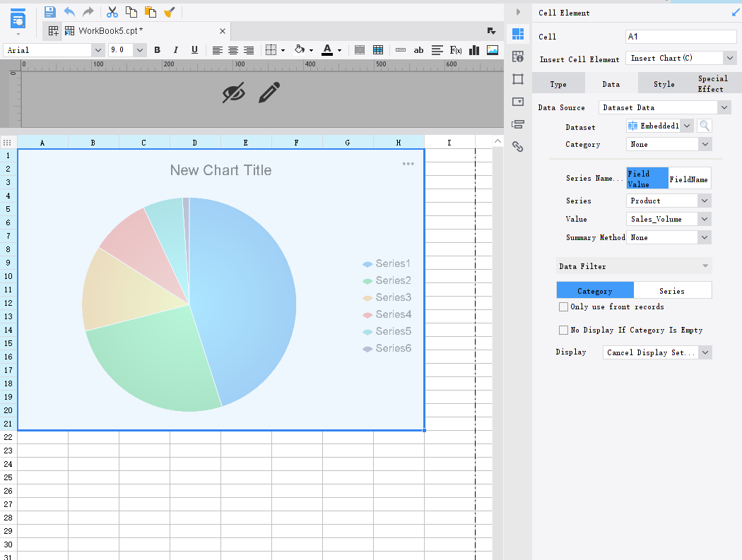Open the Cell Attribute panel icon
Screen dimensions: 742x560
518,56
